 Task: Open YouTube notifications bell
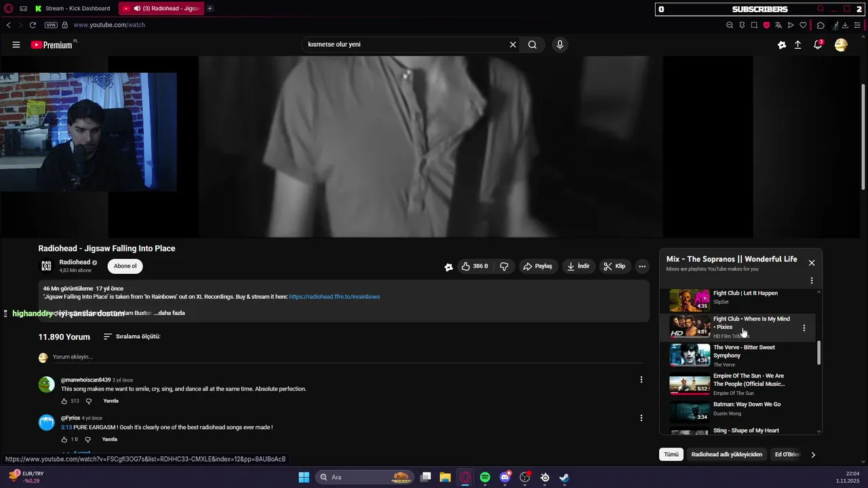(x=818, y=45)
